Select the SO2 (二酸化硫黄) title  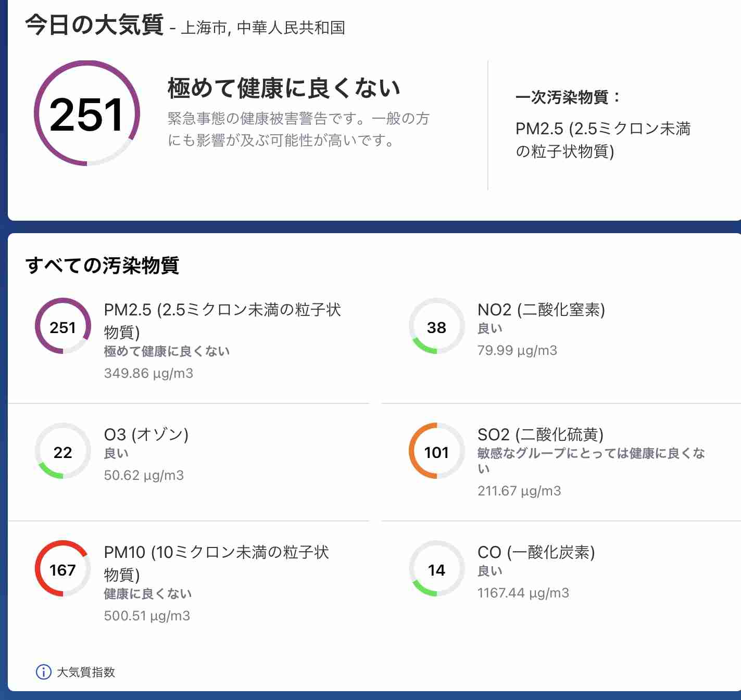tap(541, 435)
